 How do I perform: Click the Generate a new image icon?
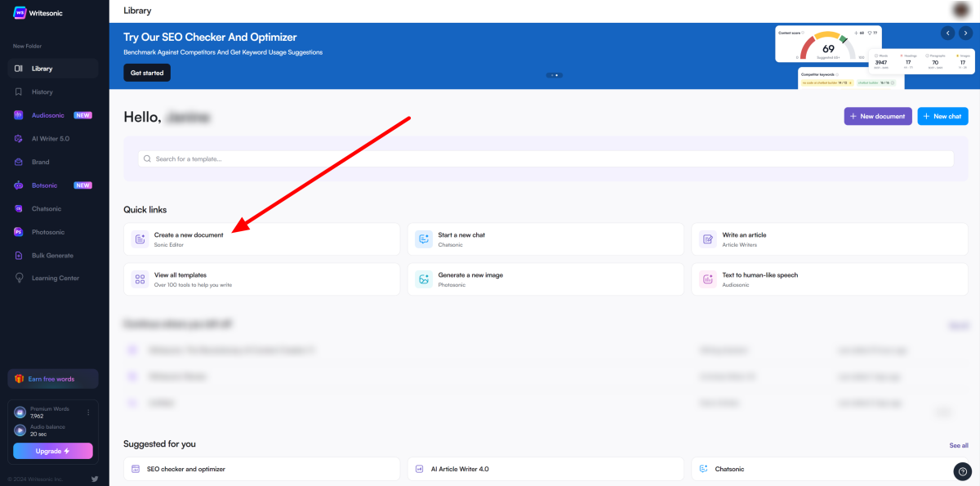(424, 279)
